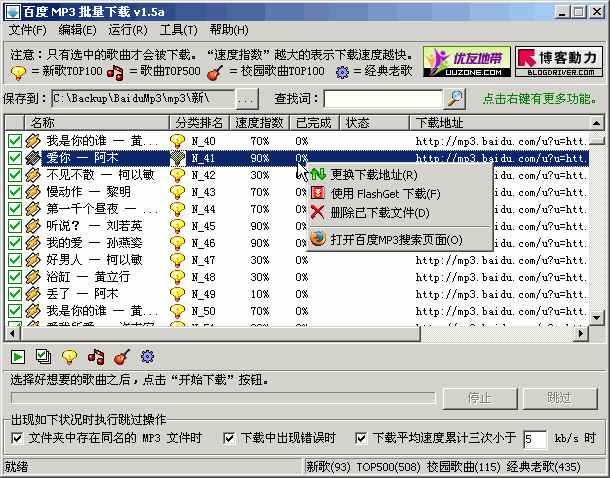Sort by the 下载地址 column header
The width and height of the screenshot is (610, 478).
coord(500,123)
